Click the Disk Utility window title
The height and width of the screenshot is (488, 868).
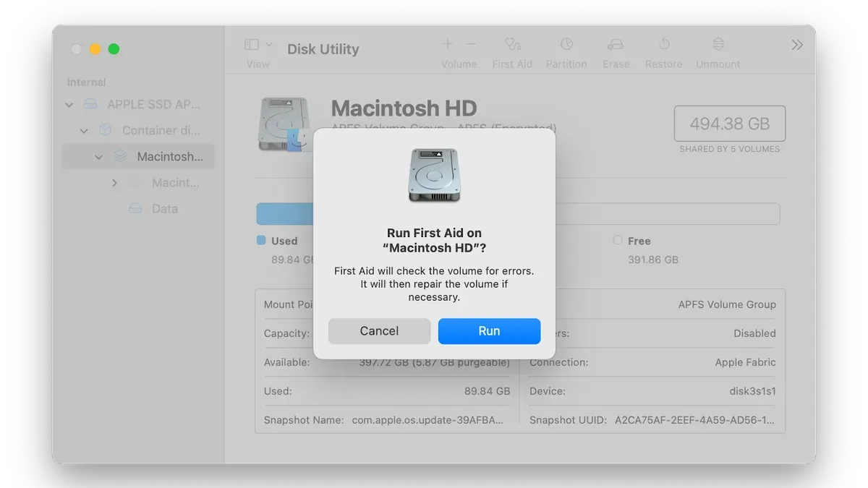tap(323, 49)
